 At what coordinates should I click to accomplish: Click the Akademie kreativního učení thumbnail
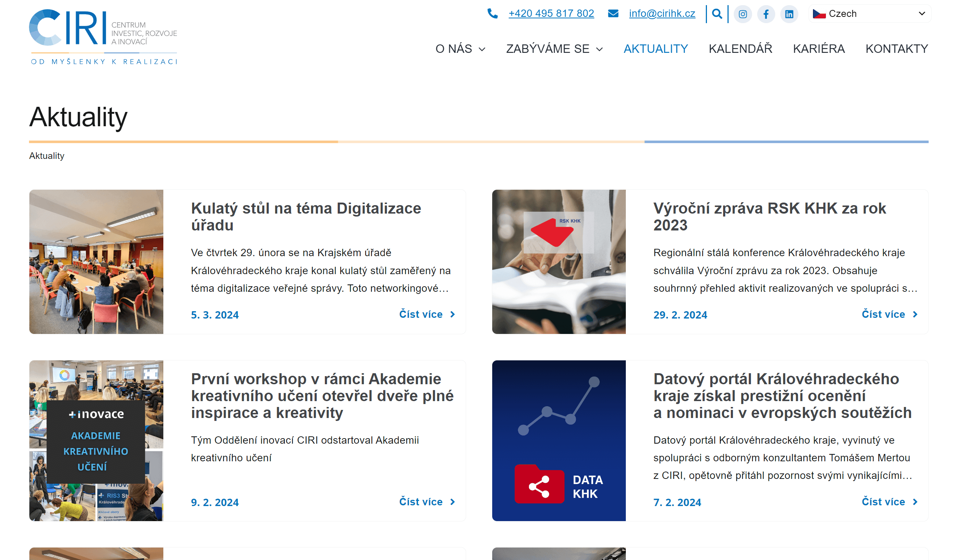(96, 440)
